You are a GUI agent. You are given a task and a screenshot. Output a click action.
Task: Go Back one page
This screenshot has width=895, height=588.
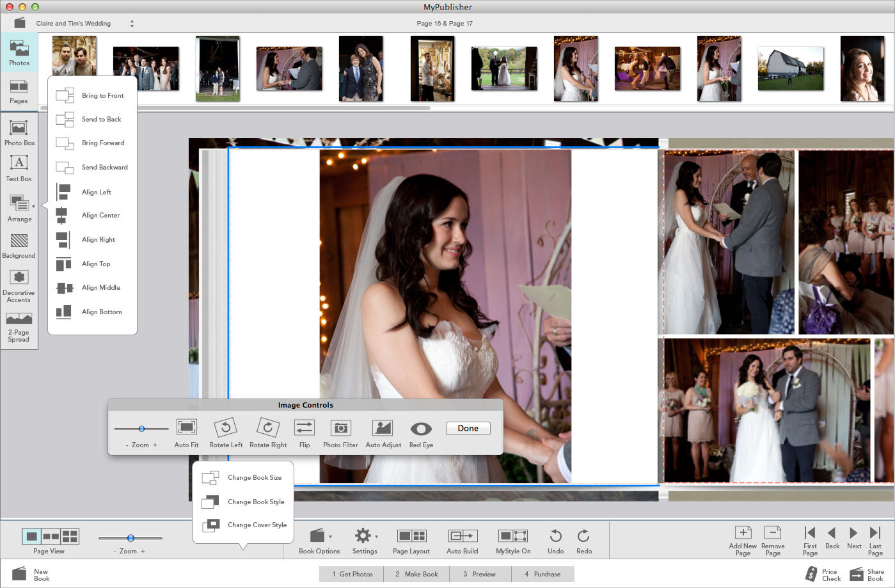[832, 537]
